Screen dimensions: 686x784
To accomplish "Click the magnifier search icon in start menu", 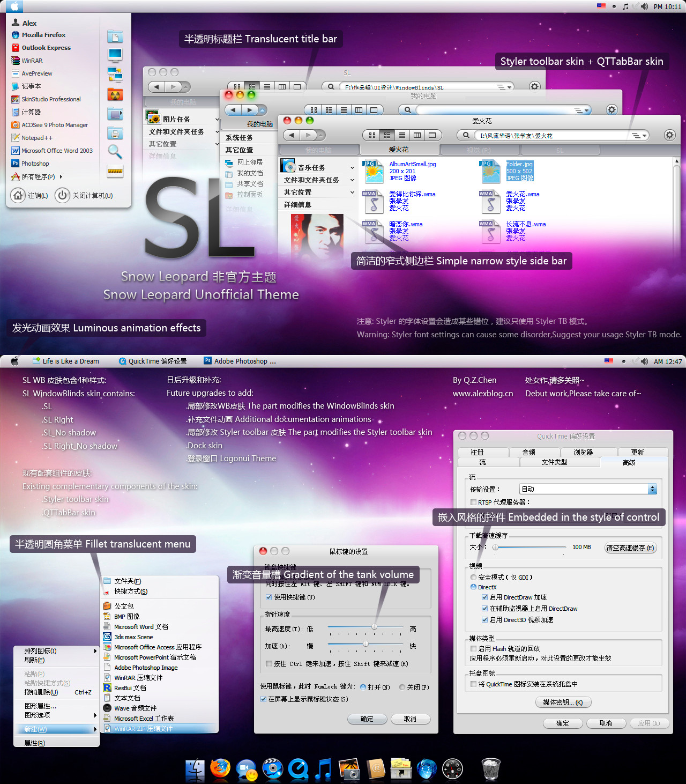I will [115, 152].
